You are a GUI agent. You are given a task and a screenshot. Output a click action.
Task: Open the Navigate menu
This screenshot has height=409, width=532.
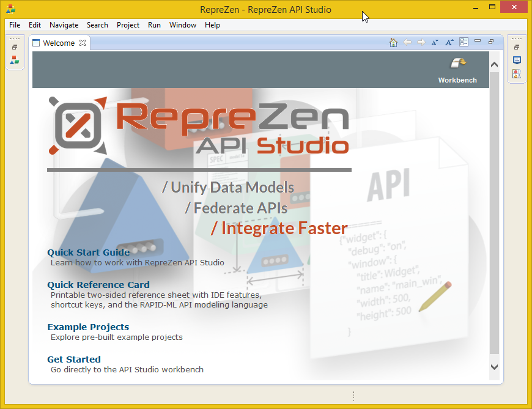64,25
